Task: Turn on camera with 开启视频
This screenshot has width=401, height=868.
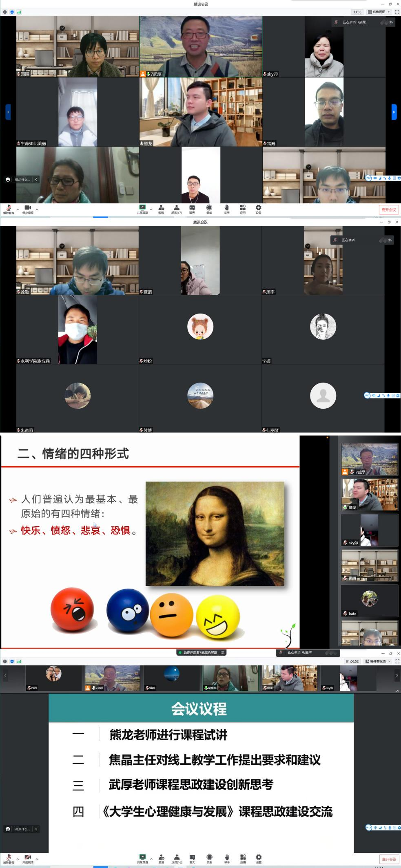Action: coord(28,858)
